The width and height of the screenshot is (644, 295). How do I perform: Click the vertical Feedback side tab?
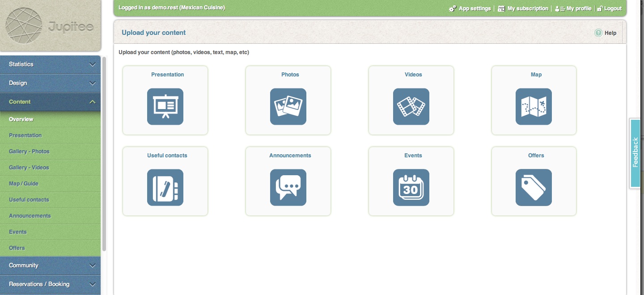click(635, 153)
